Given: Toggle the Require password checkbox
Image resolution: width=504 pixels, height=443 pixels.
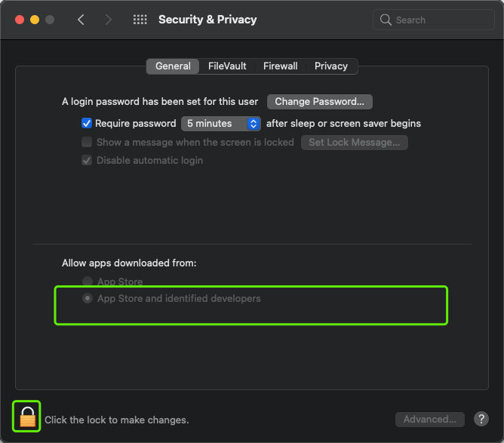Looking at the screenshot, I should click(x=87, y=124).
